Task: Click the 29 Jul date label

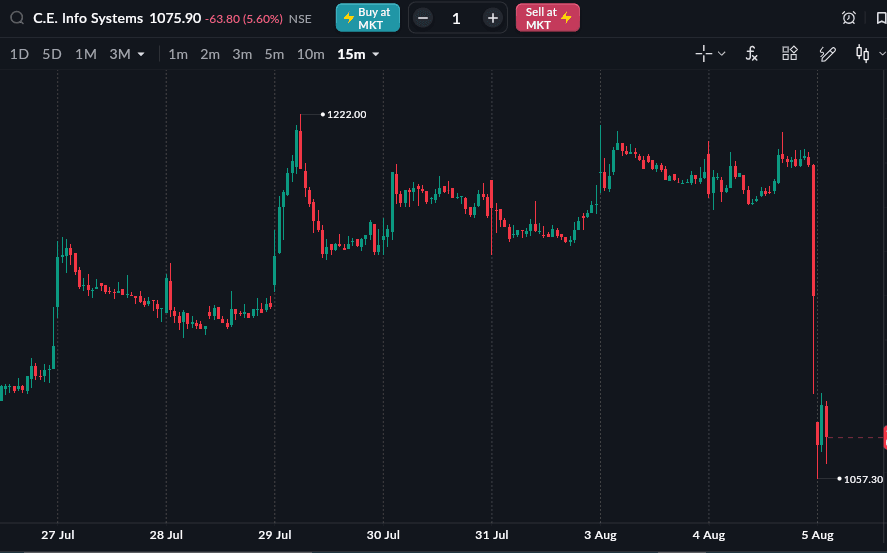Action: coord(275,535)
